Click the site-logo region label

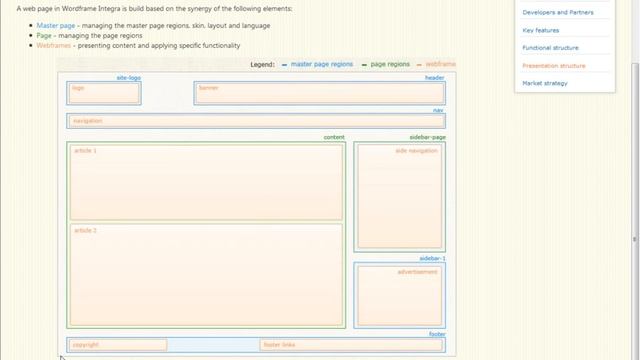click(129, 78)
